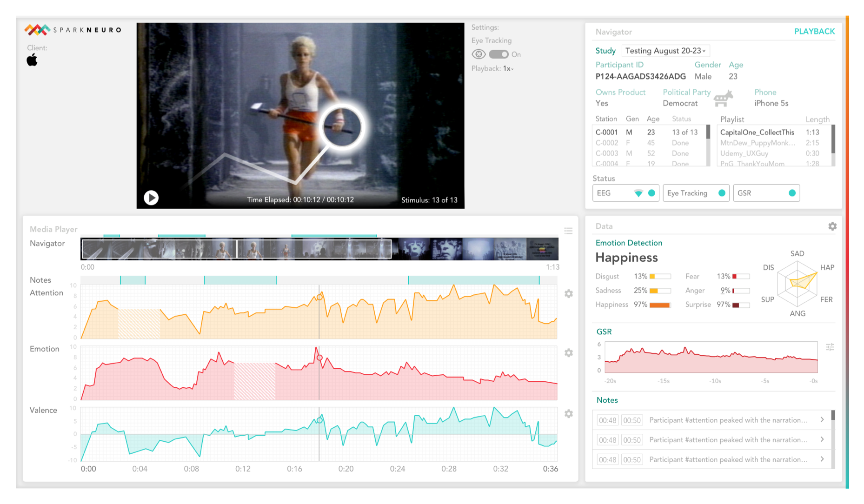Select Udemy_UXGuy playlist item

pyautogui.click(x=773, y=153)
